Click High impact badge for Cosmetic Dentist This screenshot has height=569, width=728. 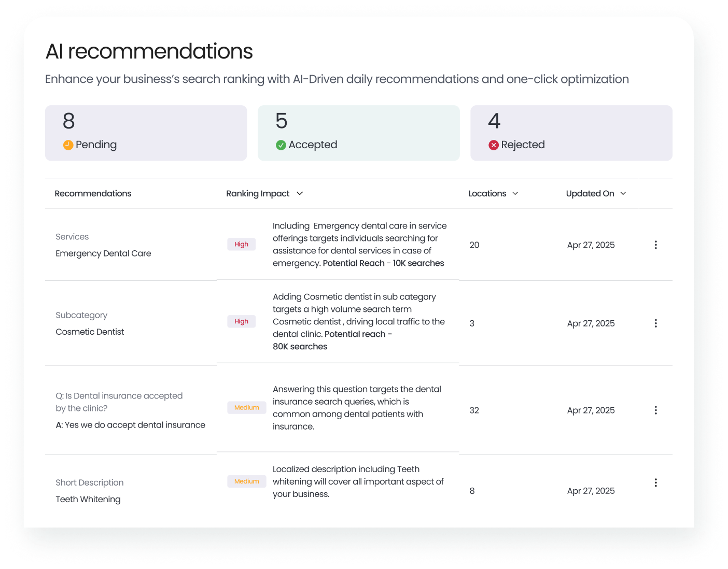[x=241, y=321]
